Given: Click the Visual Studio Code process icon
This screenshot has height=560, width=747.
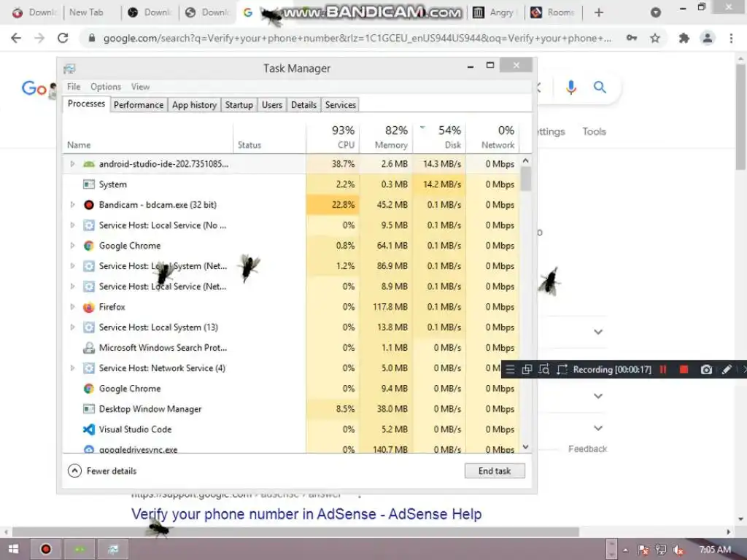Looking at the screenshot, I should (x=88, y=429).
